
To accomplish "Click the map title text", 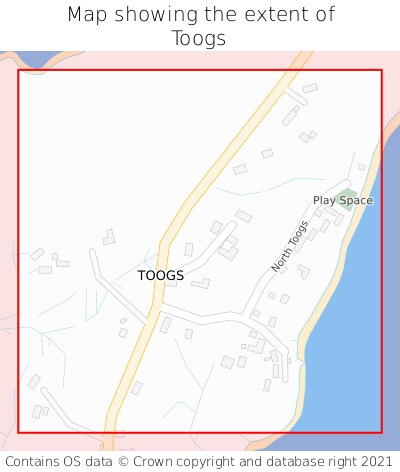I will click(200, 26).
